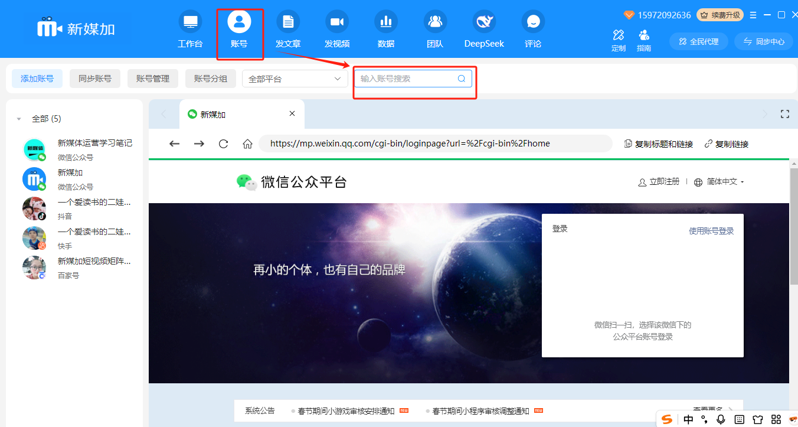
Task: Click the 添加账号 button
Action: [37, 79]
